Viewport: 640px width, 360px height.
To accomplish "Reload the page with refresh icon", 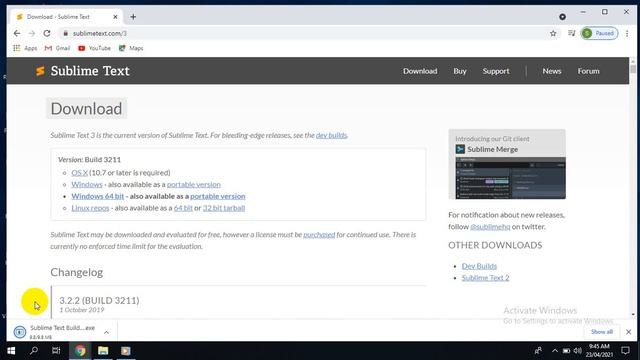I will (47, 33).
